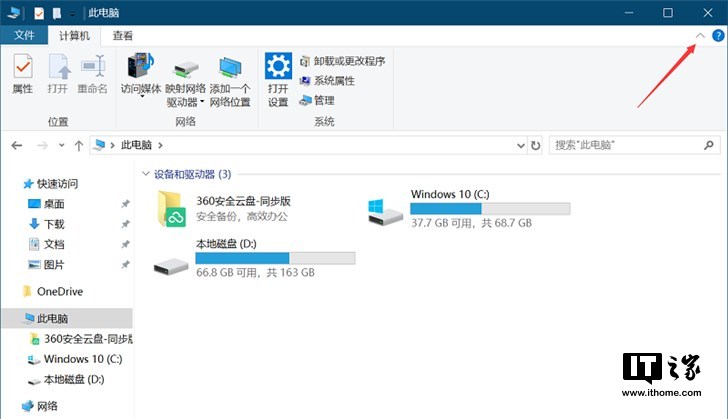Switch to the 查看 (View) tab
728x419 pixels.
click(x=123, y=36)
